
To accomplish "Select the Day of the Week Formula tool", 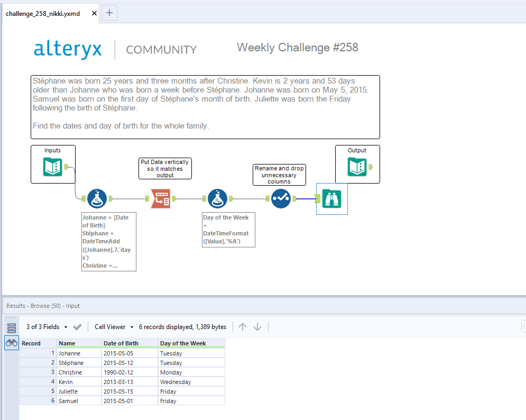I will pyautogui.click(x=217, y=199).
